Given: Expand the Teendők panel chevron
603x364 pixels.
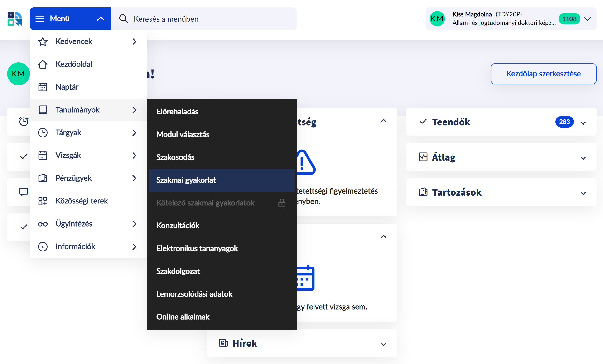Looking at the screenshot, I should click(583, 123).
